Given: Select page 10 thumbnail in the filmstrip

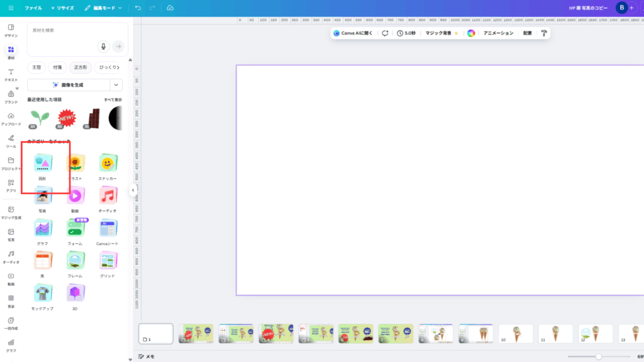Looking at the screenshot, I should 516,334.
